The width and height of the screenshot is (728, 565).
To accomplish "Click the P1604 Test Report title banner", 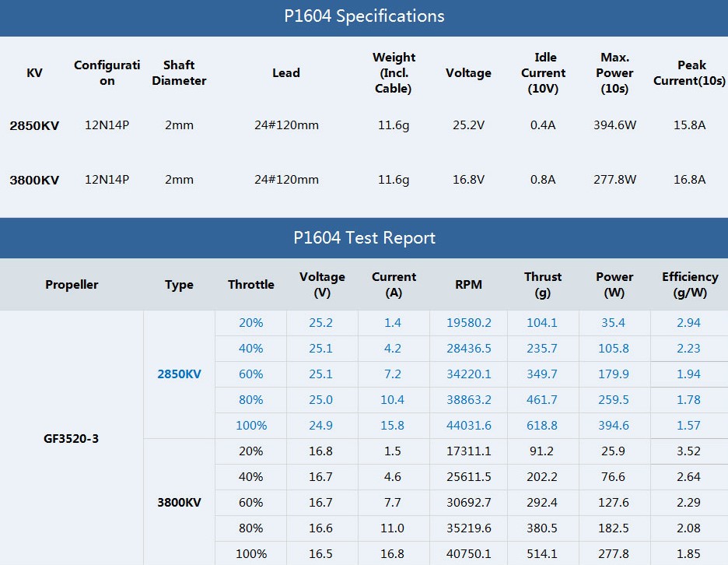I will [364, 237].
